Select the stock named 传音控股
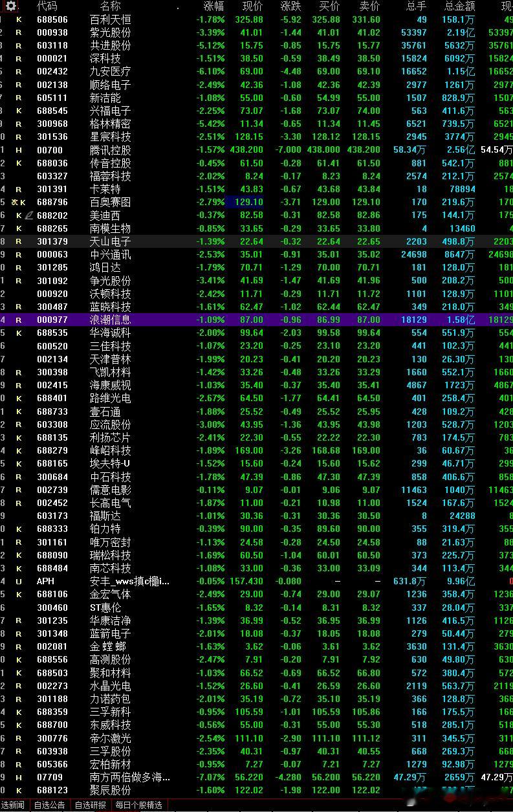 [110, 163]
